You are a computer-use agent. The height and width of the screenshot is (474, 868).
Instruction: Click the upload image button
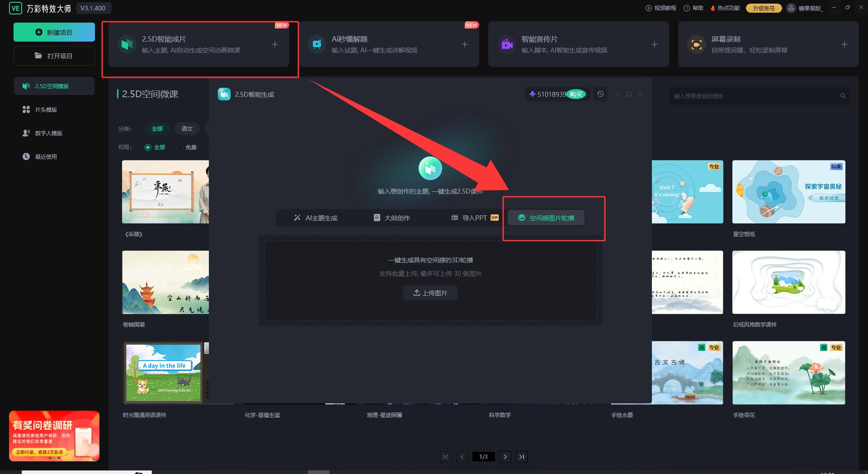click(430, 293)
